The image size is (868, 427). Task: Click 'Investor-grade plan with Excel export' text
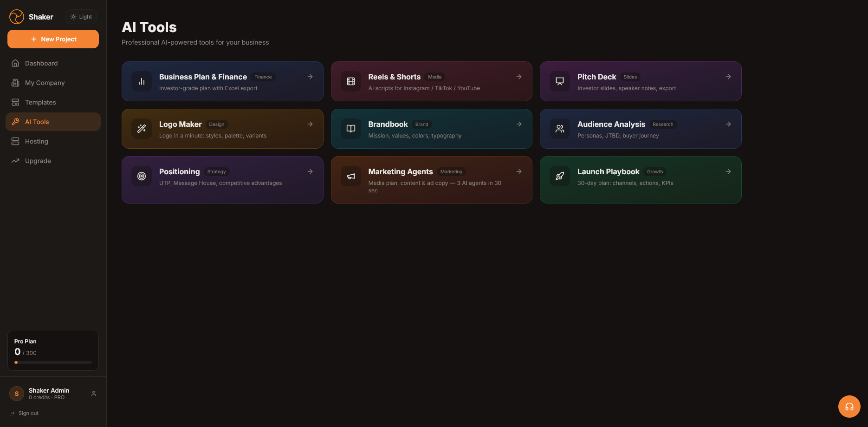click(208, 88)
